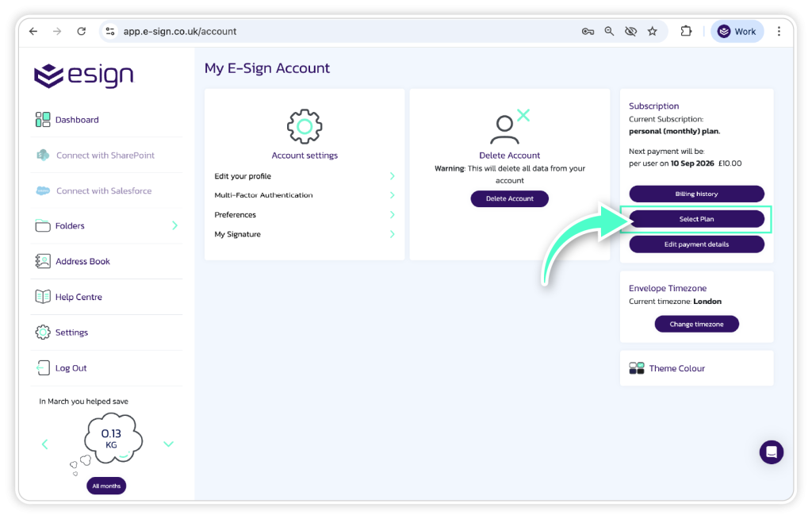Image resolution: width=812 pixels, height=519 pixels.
Task: Open browser extensions puzzle icon
Action: pyautogui.click(x=686, y=32)
